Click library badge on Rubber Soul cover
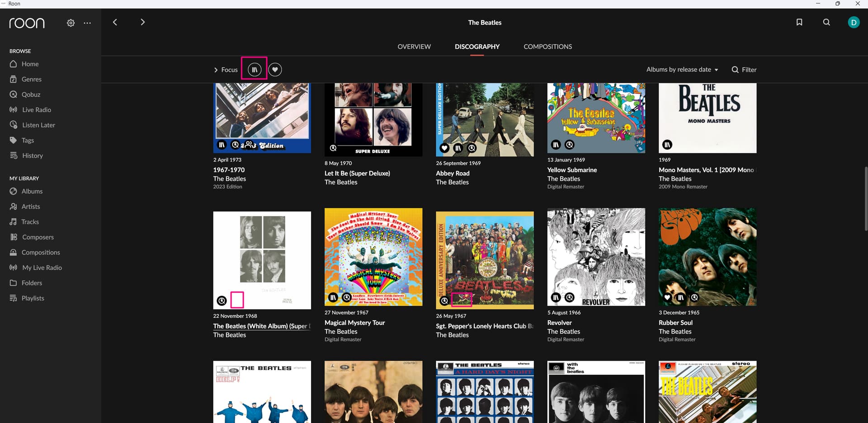The height and width of the screenshot is (423, 868). click(681, 297)
